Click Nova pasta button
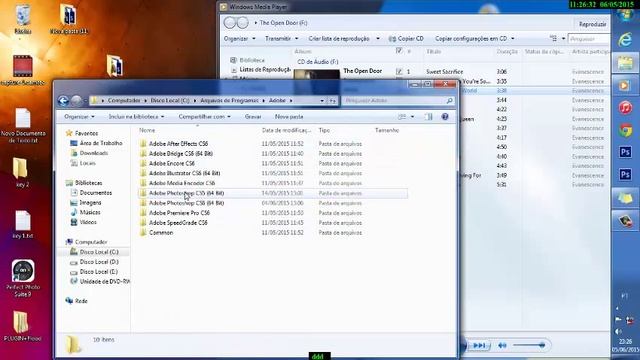Screen dimensions: 640x360 [289, 117]
